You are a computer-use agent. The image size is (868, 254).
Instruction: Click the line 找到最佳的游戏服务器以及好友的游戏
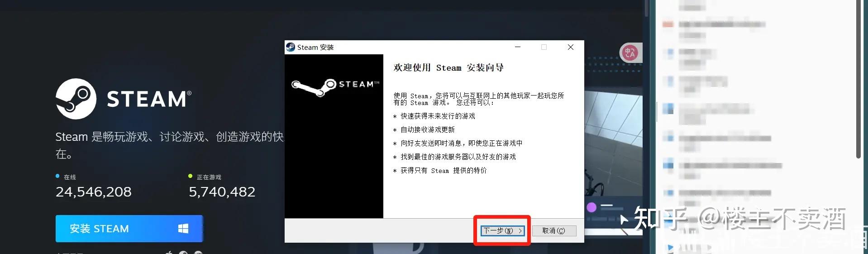[458, 157]
